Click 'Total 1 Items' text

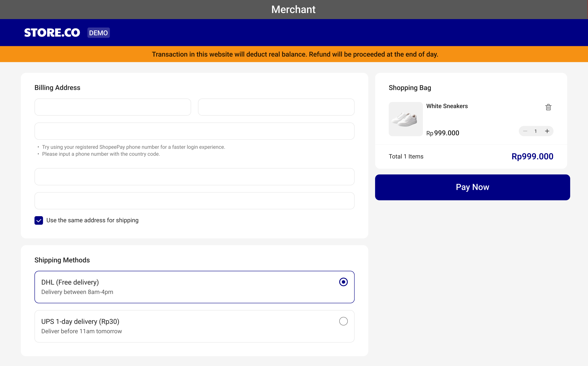tap(406, 156)
